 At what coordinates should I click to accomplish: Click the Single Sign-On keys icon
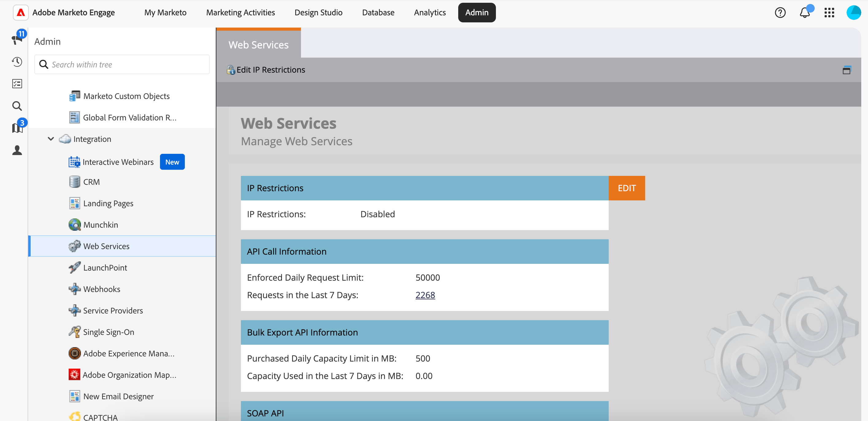pos(74,332)
